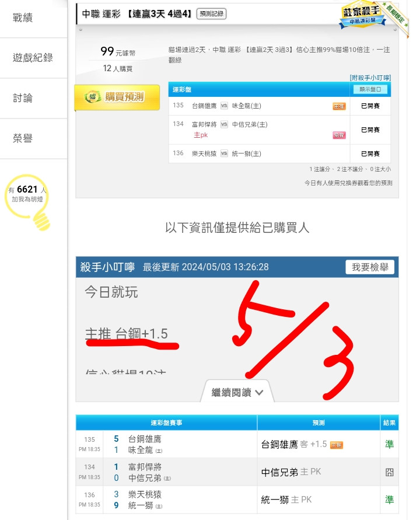This screenshot has height=520, width=420.
Task: Toggle the 顯示盤口 checkbox
Action: click(370, 89)
